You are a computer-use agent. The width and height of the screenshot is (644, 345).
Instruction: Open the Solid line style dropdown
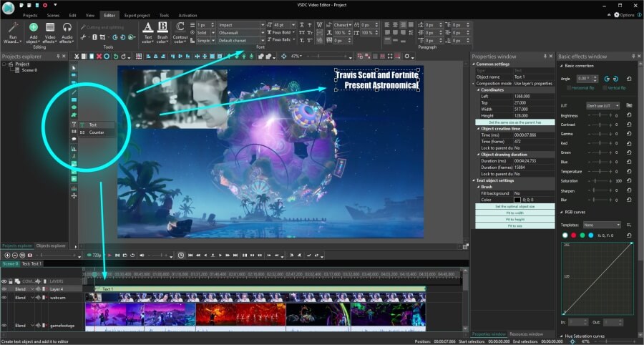coord(206,32)
